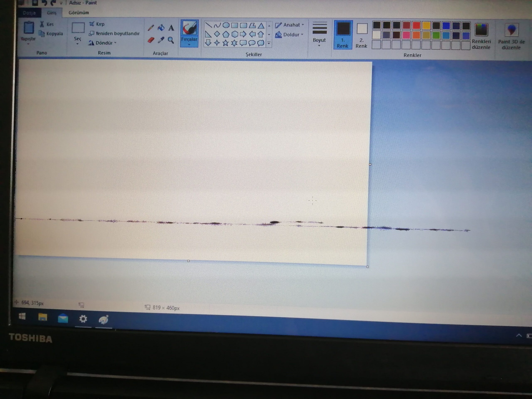Viewport: 532px width, 399px height.
Task: Choose the Pentagon shape
Action: point(226,34)
